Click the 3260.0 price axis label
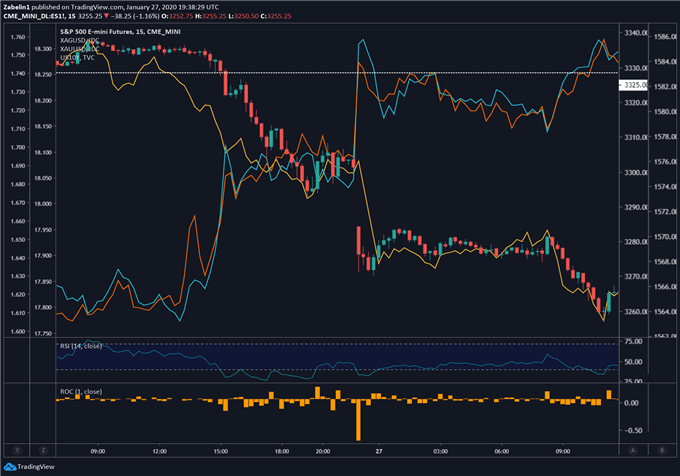Image resolution: width=680 pixels, height=476 pixels. (636, 311)
